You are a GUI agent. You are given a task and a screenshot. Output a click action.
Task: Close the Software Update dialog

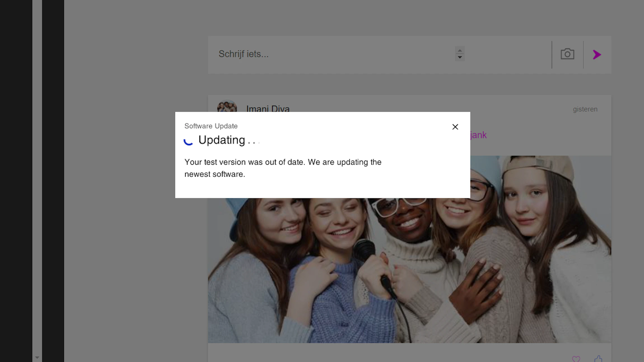[x=455, y=127]
